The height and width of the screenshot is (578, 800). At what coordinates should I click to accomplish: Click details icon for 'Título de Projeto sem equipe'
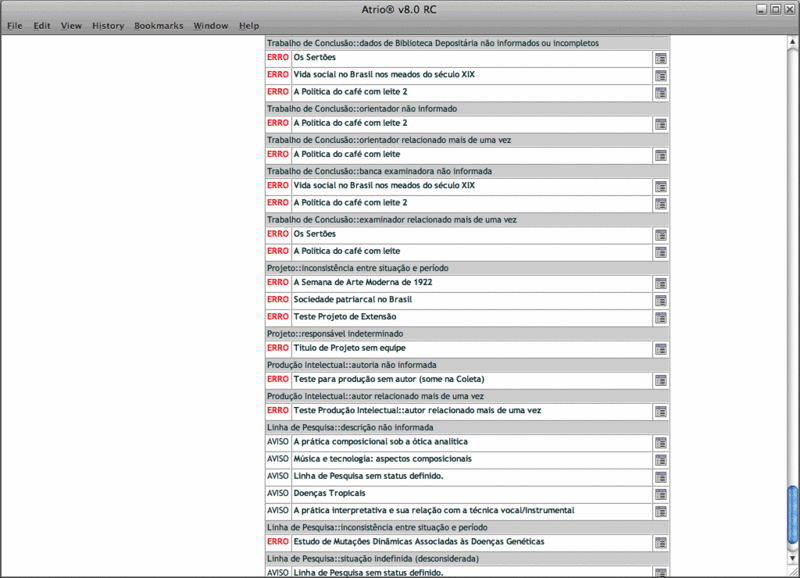click(x=660, y=349)
